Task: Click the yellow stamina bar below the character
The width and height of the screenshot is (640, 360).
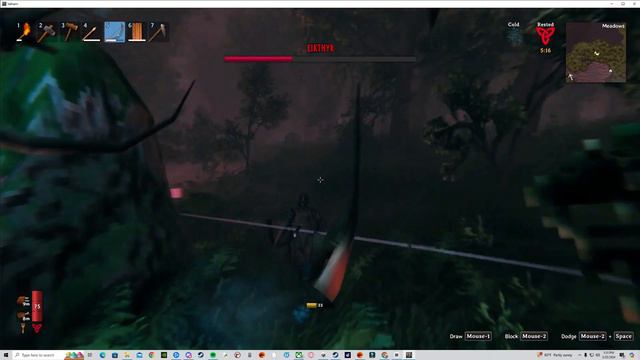Action: [x=312, y=305]
